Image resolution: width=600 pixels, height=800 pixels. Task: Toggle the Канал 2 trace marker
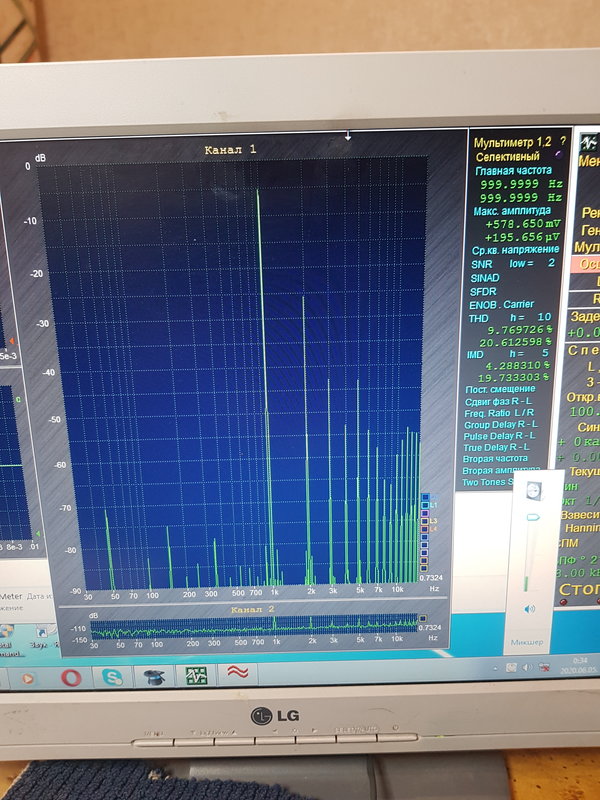point(422,618)
